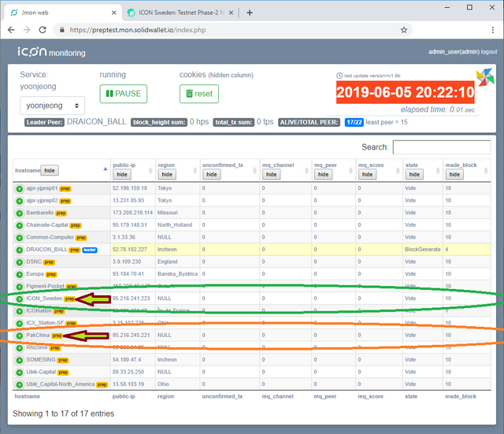Screen dimensions: 504x434
Task: Pause monitoring with PAUSE button
Action: 124,94
